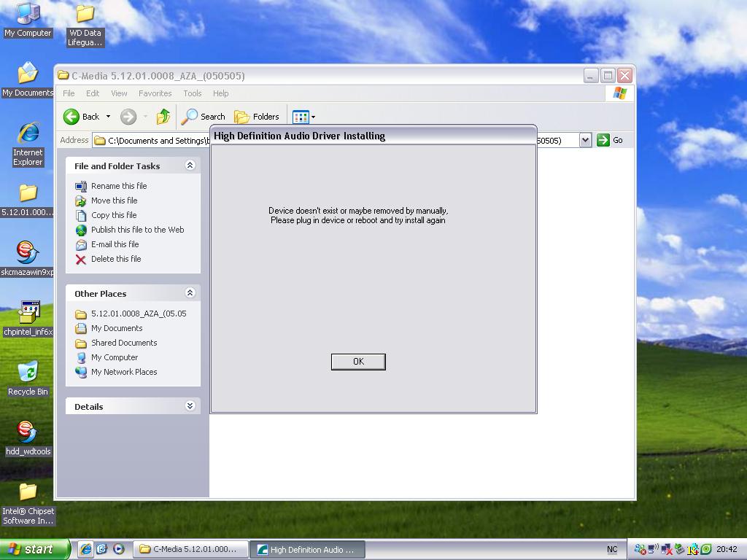Click the yellow K tray icon

pos(693,550)
